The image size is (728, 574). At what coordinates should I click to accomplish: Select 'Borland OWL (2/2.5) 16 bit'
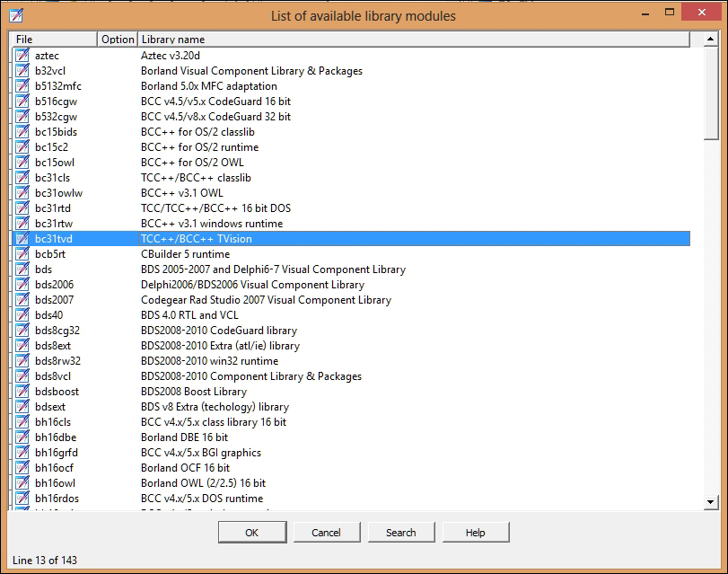tap(204, 483)
